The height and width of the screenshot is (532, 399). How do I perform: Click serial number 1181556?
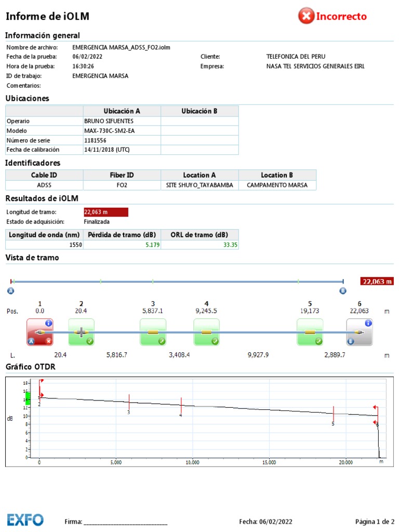[x=95, y=140]
